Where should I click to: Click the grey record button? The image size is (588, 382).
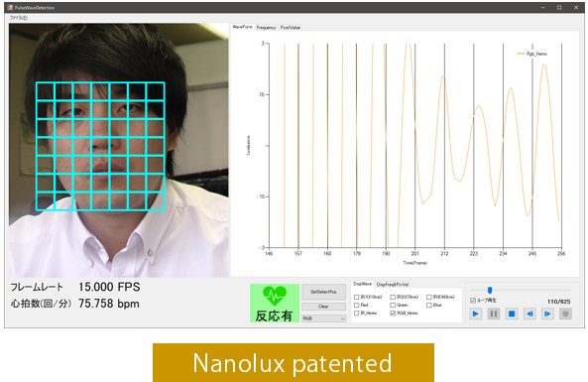(565, 314)
